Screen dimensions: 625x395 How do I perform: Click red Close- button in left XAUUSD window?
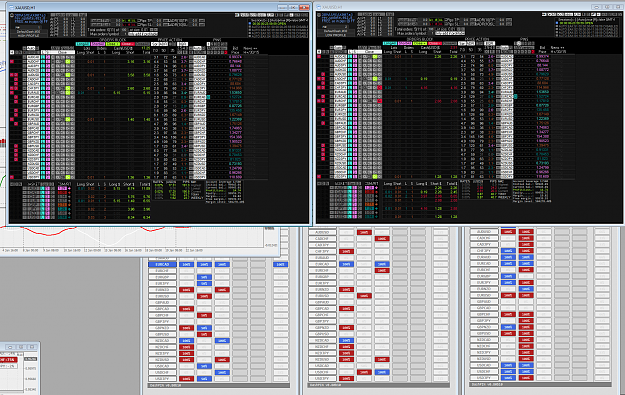coord(128,44)
